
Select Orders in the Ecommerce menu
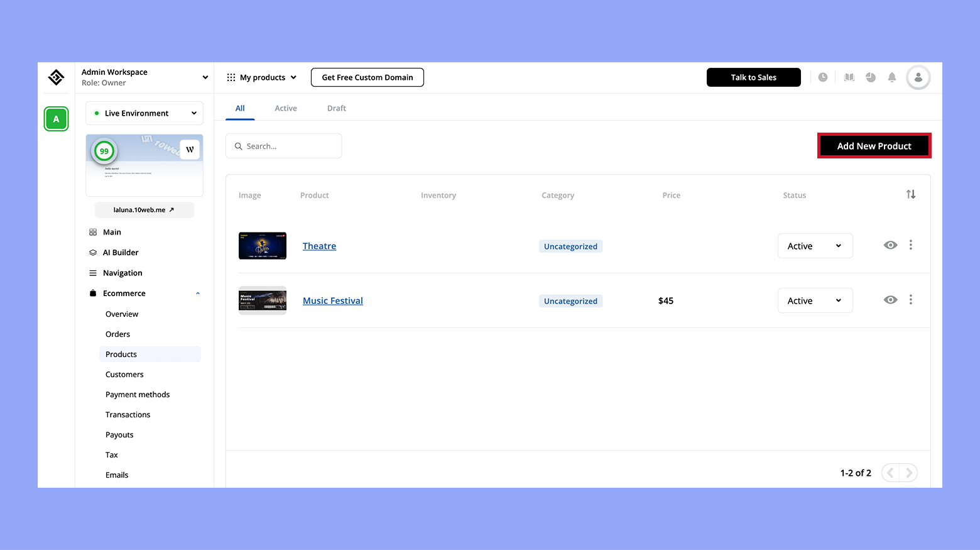117,334
